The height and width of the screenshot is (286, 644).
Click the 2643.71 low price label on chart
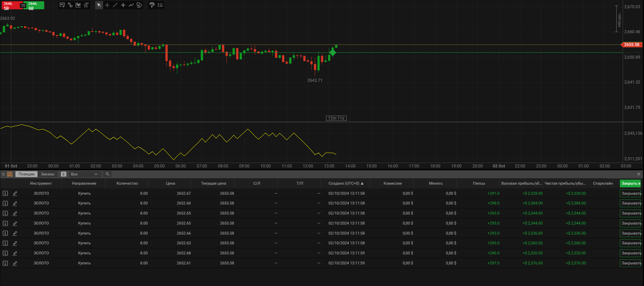click(x=315, y=80)
